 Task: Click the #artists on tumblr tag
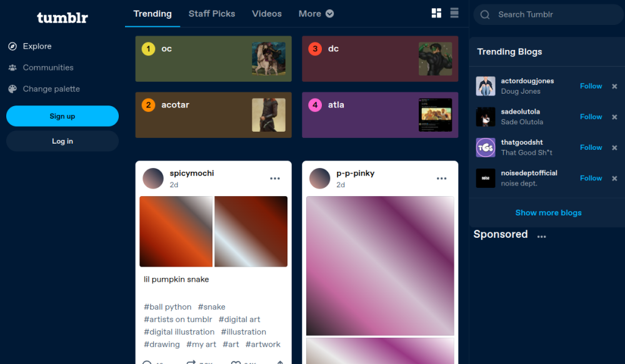pos(177,320)
